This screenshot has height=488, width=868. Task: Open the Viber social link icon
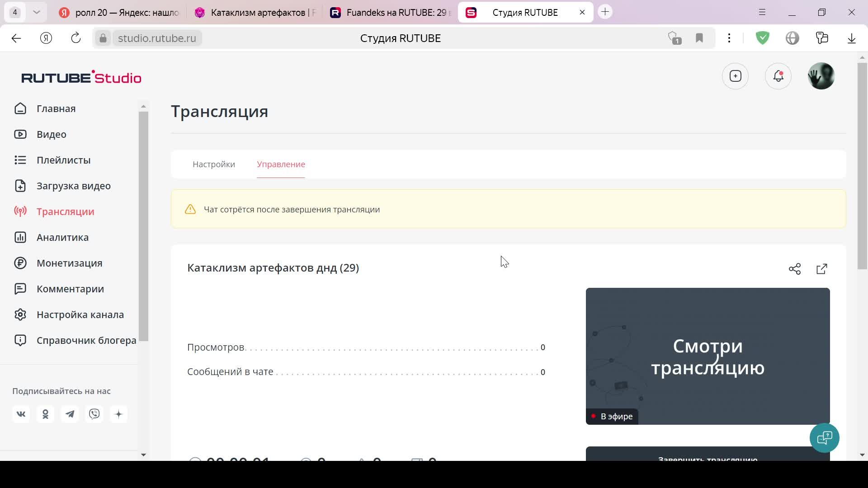click(94, 414)
